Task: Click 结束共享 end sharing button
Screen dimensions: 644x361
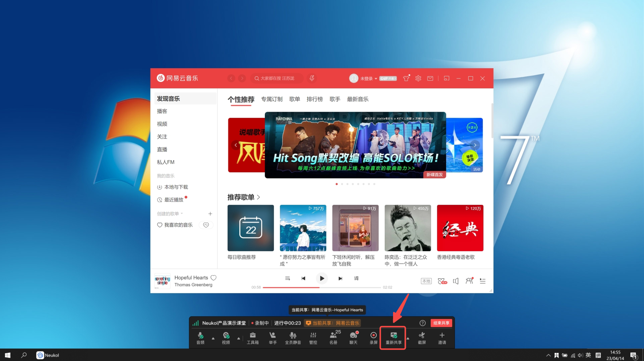Action: click(441, 323)
